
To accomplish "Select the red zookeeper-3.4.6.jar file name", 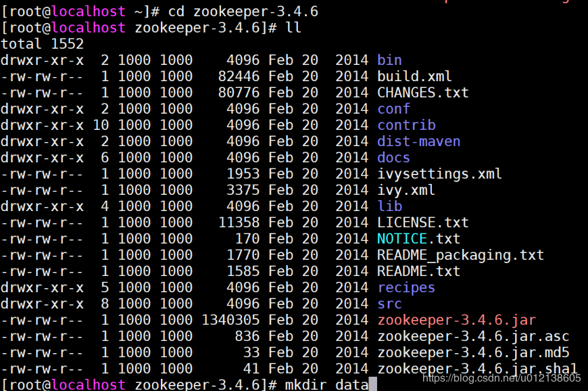I will point(457,320).
